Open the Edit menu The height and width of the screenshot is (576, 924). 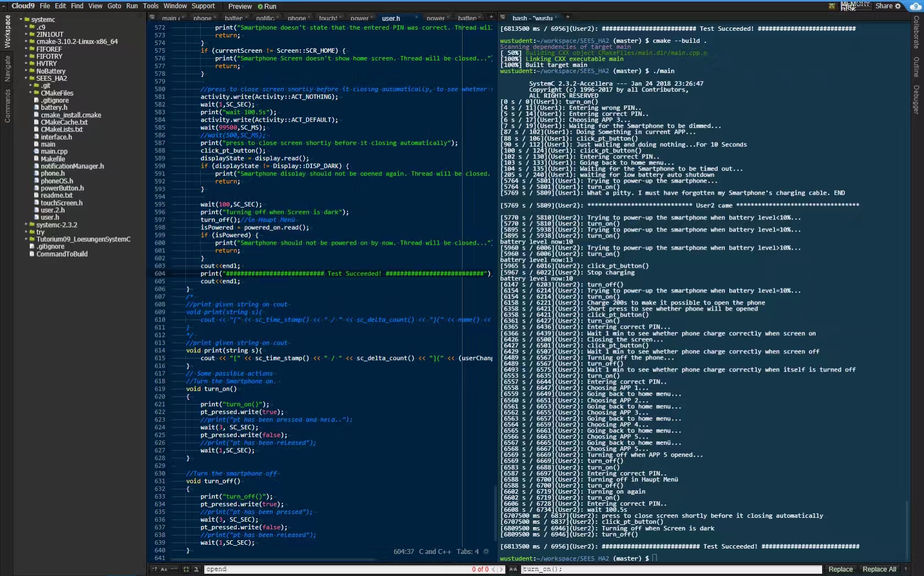[x=61, y=6]
